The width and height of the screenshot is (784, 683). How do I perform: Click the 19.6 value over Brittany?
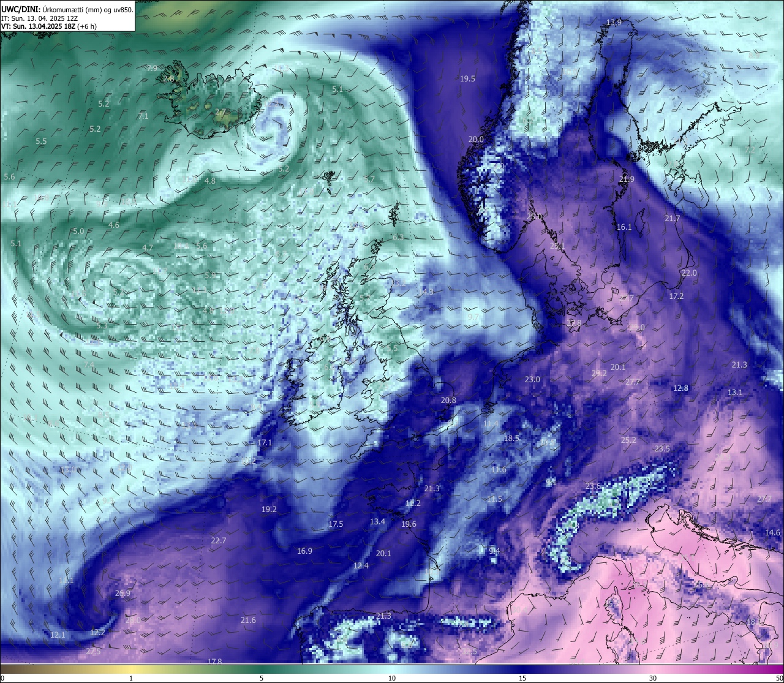[409, 524]
